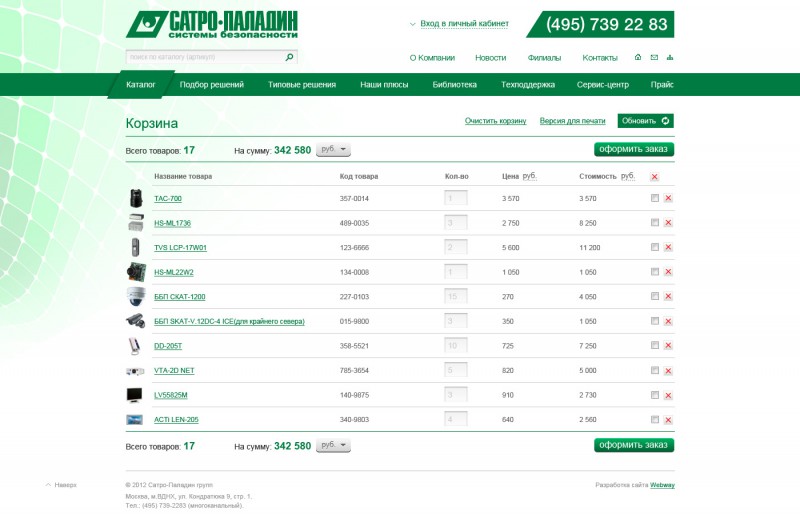Remove HS-ML1736 with its red X
The image size is (800, 514).
(x=668, y=223)
